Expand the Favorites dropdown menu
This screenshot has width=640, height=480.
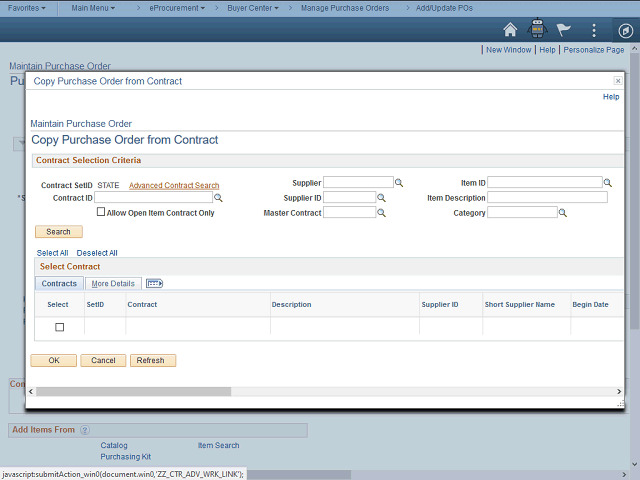click(x=30, y=8)
